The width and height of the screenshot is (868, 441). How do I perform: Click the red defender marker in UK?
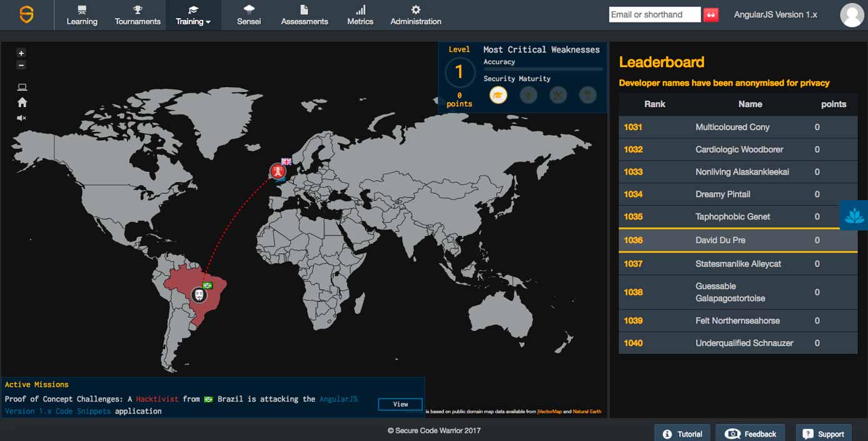point(278,171)
